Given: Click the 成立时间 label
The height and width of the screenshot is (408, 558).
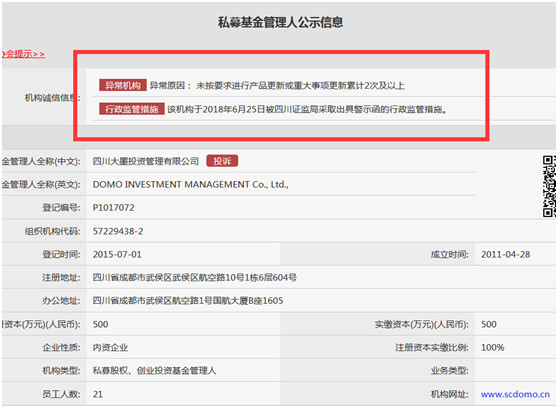Looking at the screenshot, I should tap(449, 255).
